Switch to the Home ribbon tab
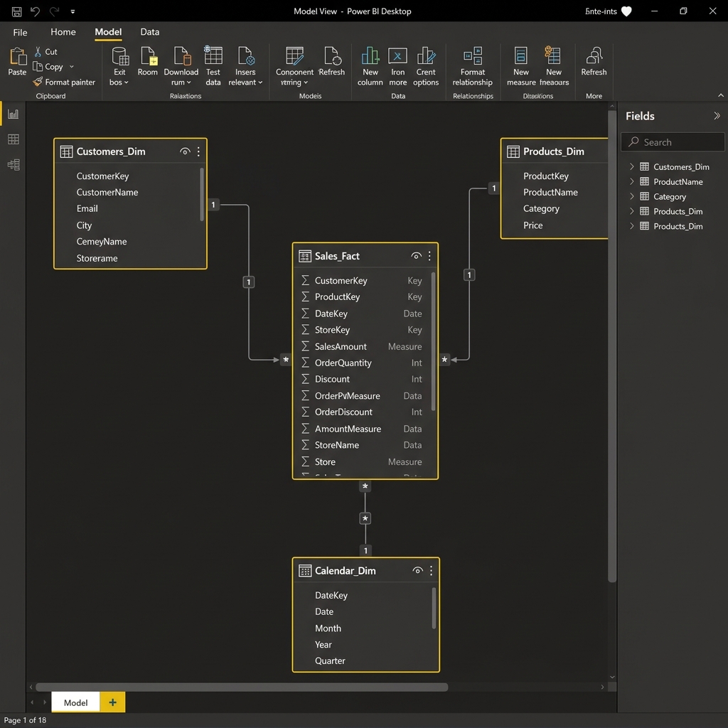The width and height of the screenshot is (728, 728). tap(63, 32)
